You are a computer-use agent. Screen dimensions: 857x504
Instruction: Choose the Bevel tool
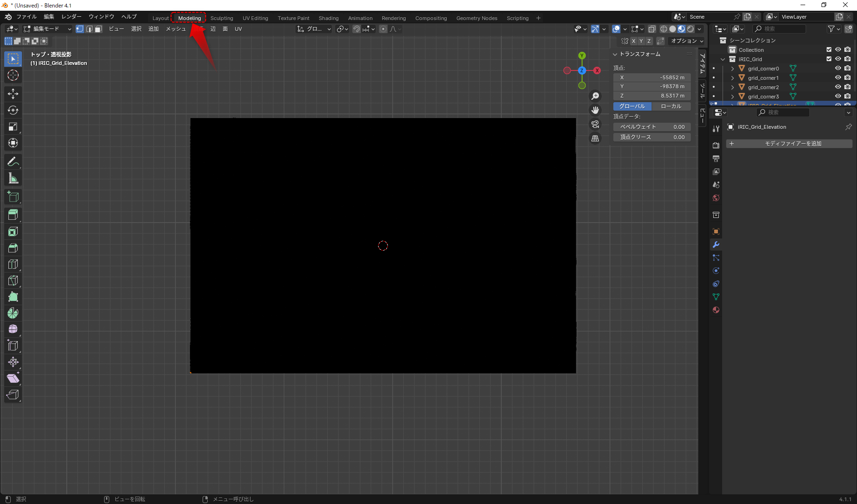click(13, 248)
